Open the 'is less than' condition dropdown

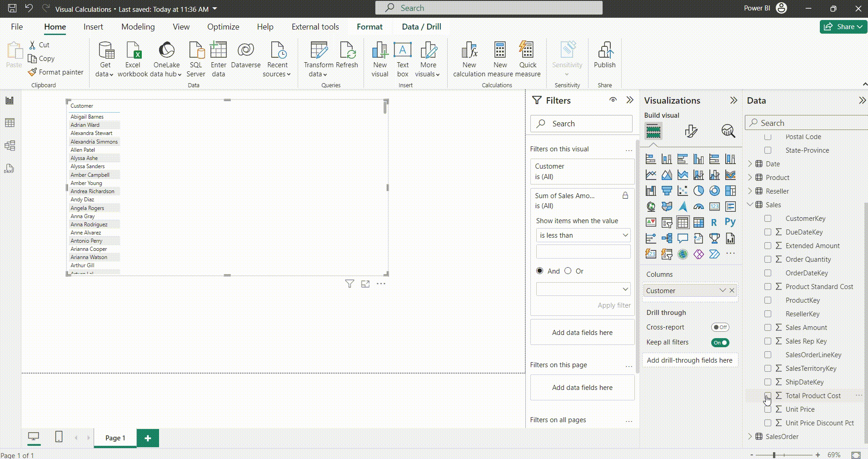(x=583, y=235)
